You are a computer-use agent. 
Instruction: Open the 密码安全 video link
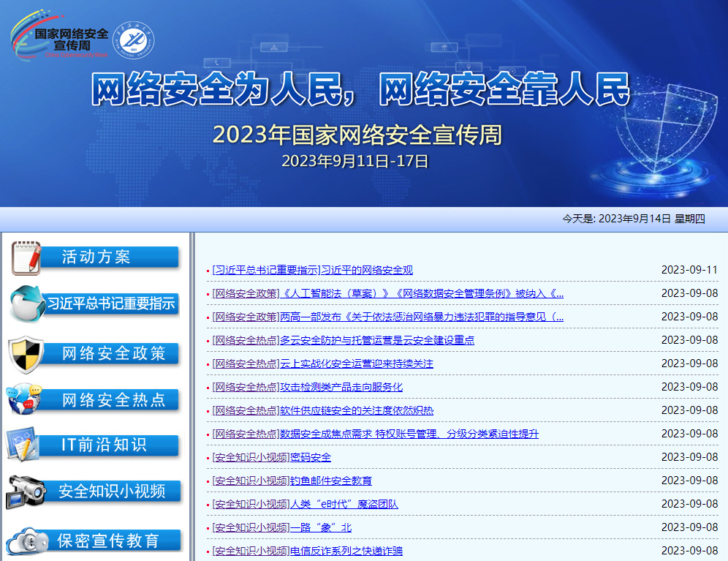[x=311, y=457]
